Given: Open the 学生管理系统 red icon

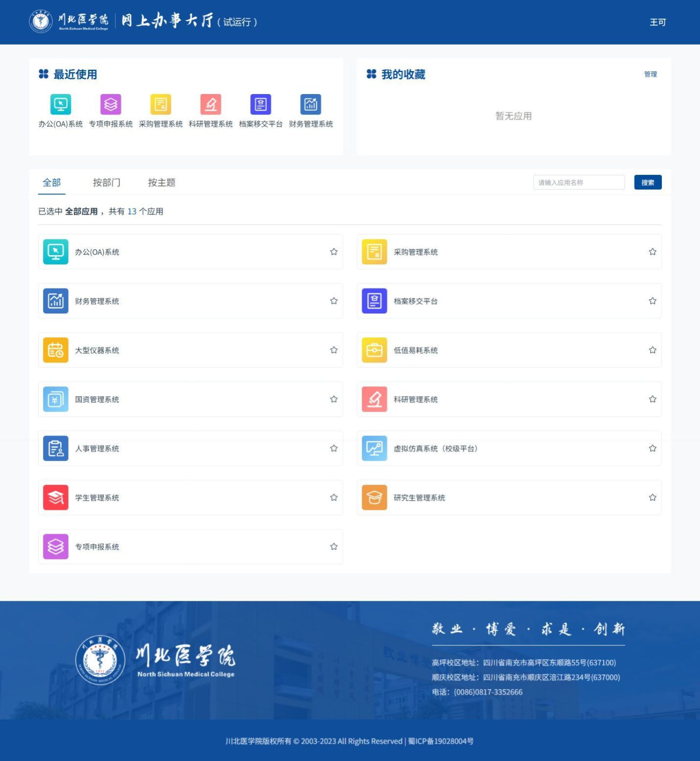Looking at the screenshot, I should tap(56, 498).
